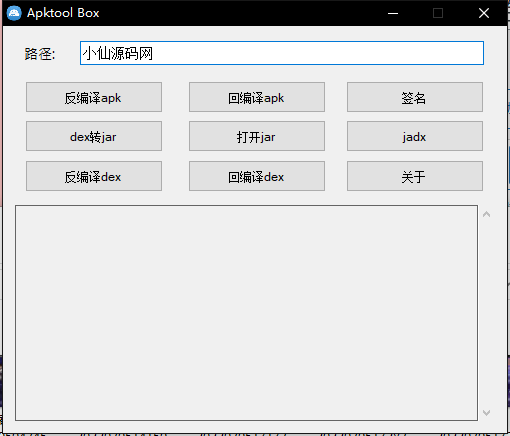Click inside the empty log output area
Screen dimensions: 510x436
(x=246, y=313)
